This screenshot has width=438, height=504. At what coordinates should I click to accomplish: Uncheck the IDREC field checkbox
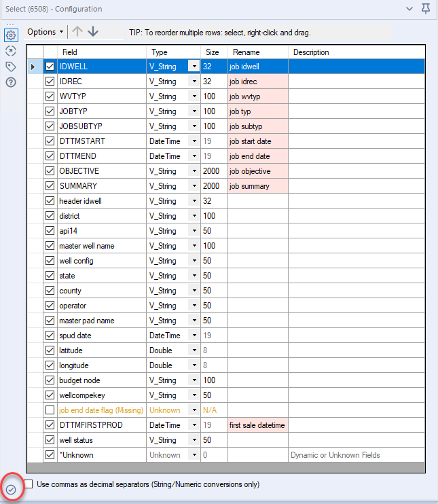coord(50,82)
